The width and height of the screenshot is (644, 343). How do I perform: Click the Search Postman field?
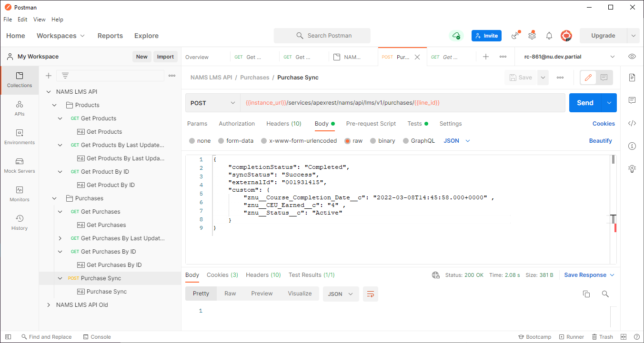(x=322, y=36)
